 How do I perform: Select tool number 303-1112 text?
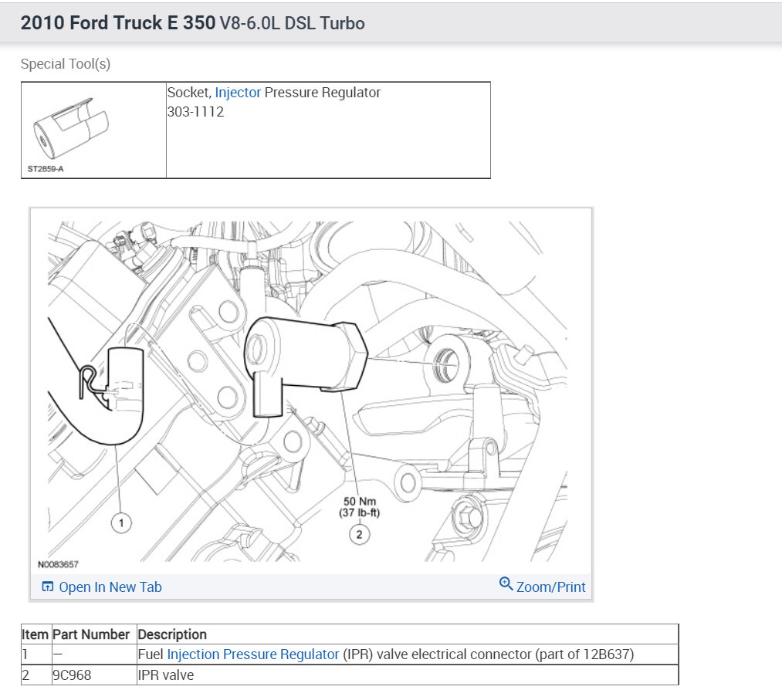click(x=196, y=111)
